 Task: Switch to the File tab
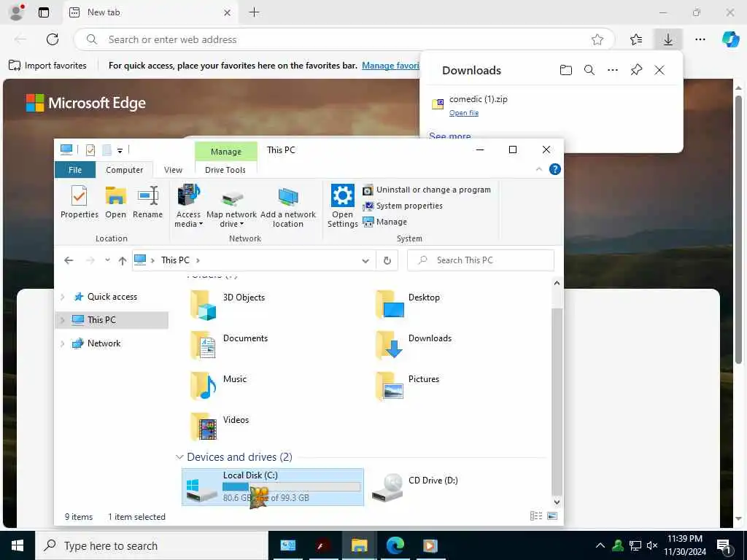pos(75,170)
